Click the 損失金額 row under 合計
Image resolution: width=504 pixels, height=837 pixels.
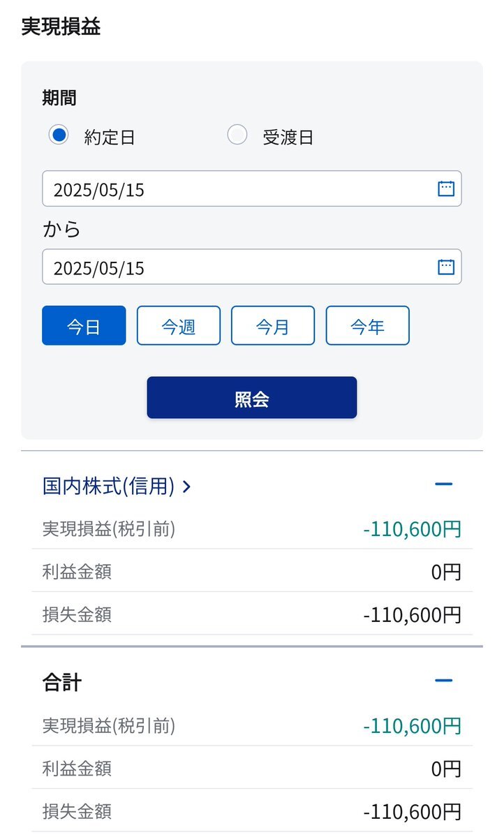click(x=252, y=811)
